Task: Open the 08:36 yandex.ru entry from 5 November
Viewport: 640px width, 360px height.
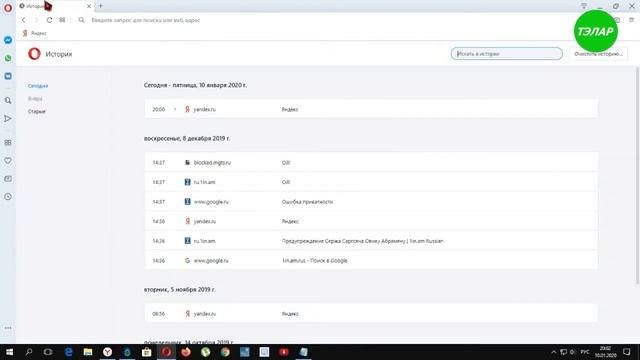Action: point(371,313)
